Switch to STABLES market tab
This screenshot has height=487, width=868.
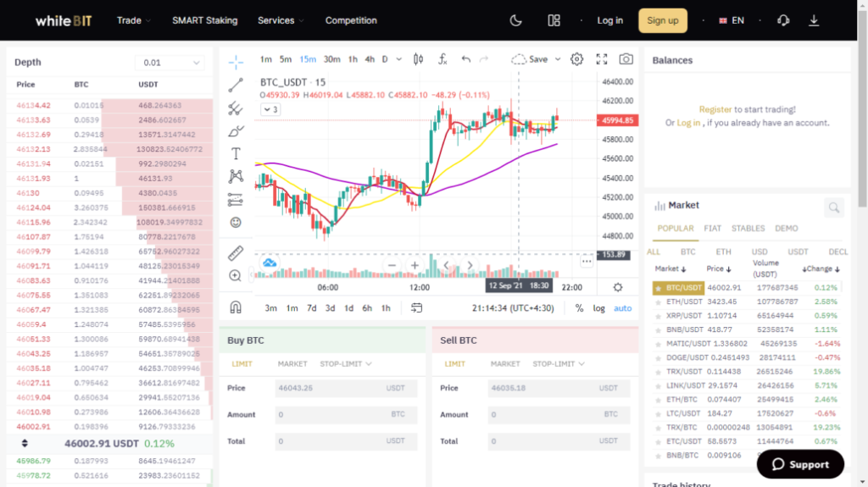coord(748,229)
